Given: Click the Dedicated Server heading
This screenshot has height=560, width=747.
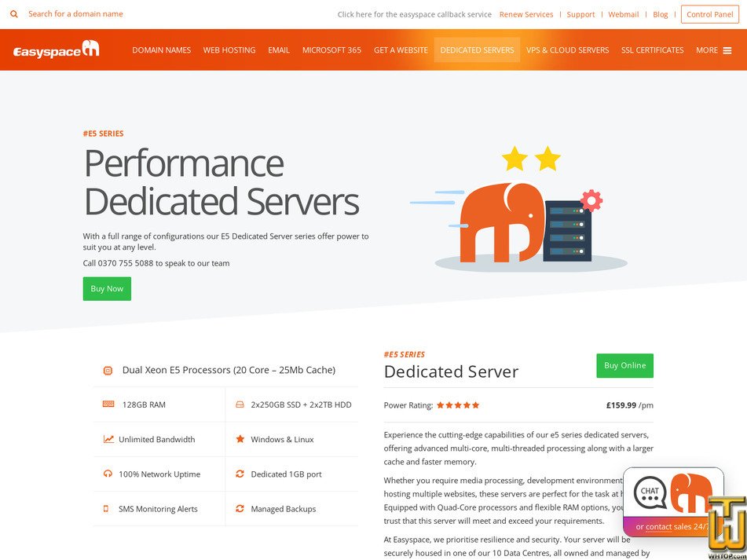Looking at the screenshot, I should (x=451, y=372).
